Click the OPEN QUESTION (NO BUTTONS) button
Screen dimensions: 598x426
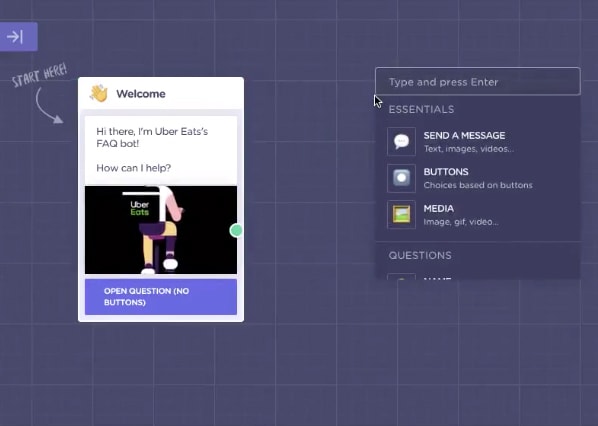point(161,297)
